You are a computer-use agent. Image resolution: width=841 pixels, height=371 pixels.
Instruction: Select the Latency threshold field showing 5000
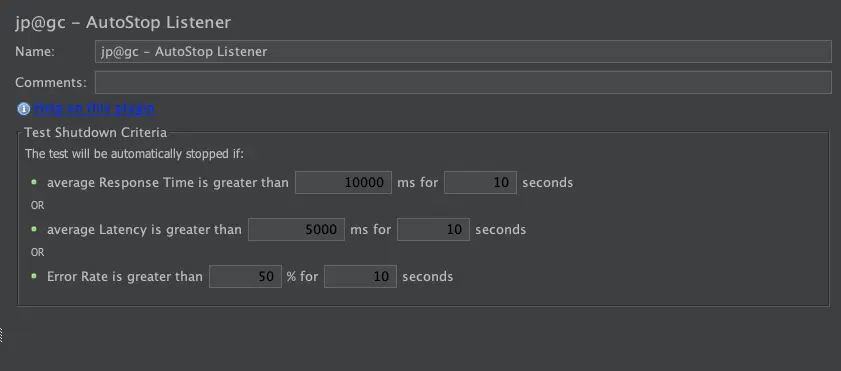click(296, 229)
